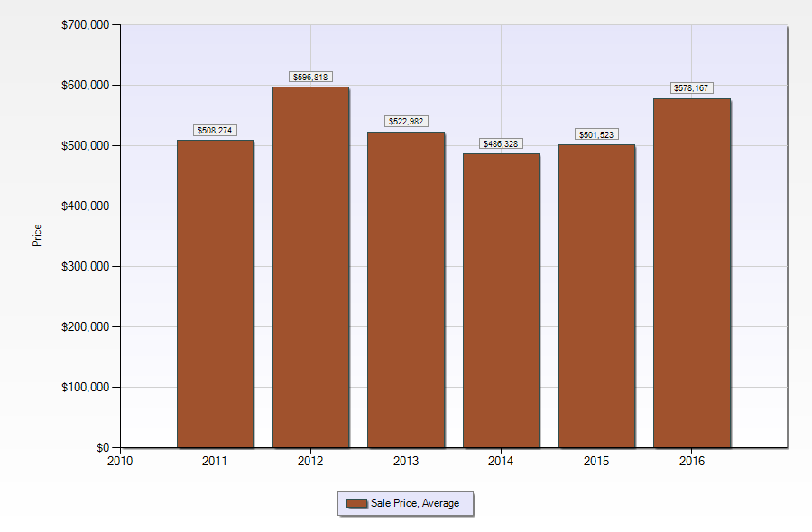Click the $486,328 data label

[x=502, y=144]
